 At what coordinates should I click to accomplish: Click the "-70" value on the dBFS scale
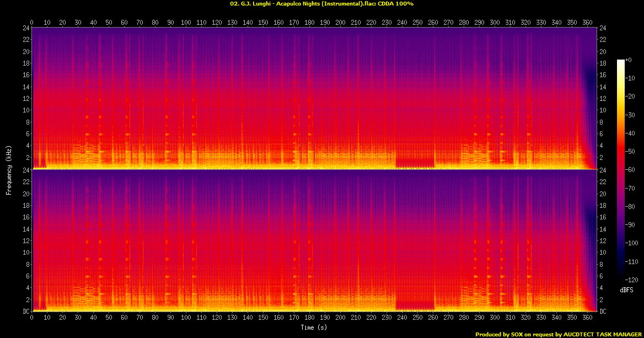tap(630, 188)
